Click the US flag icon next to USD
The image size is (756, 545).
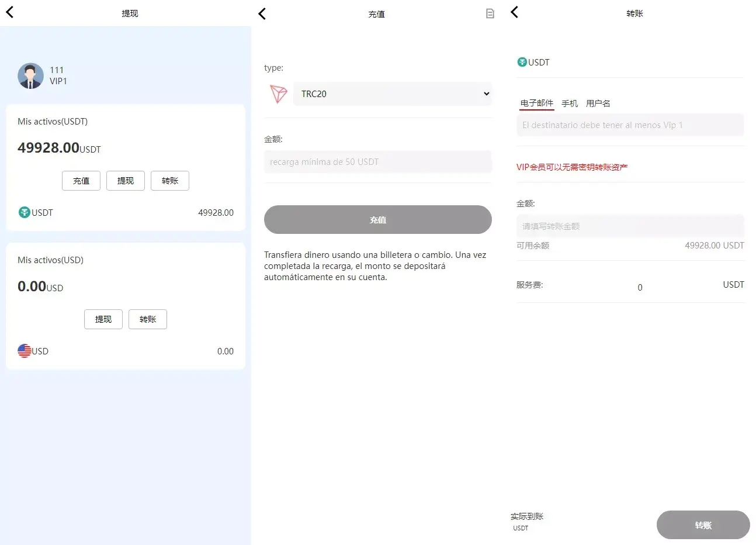click(x=24, y=351)
